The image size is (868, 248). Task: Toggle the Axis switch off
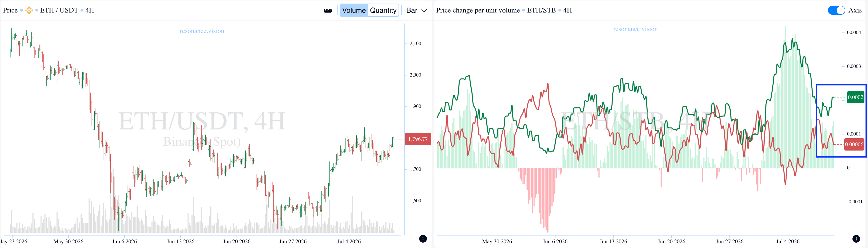836,10
